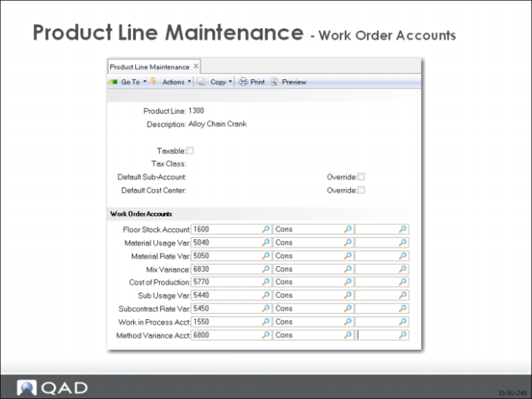Viewport: 532px width, 399px height.
Task: Open lookup for Material Usage Var 5040 field
Action: pyautogui.click(x=266, y=242)
